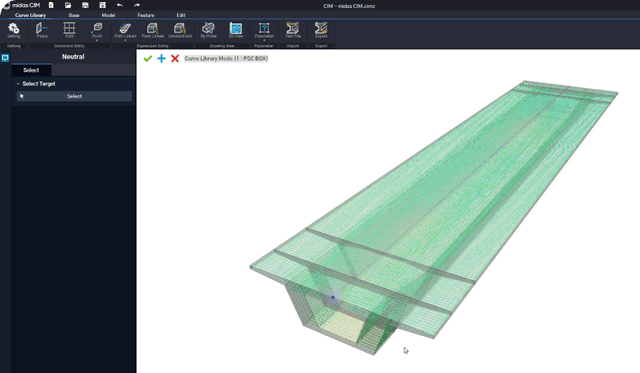Click the Select target button
Screen dimensions: 640x373
(74, 96)
